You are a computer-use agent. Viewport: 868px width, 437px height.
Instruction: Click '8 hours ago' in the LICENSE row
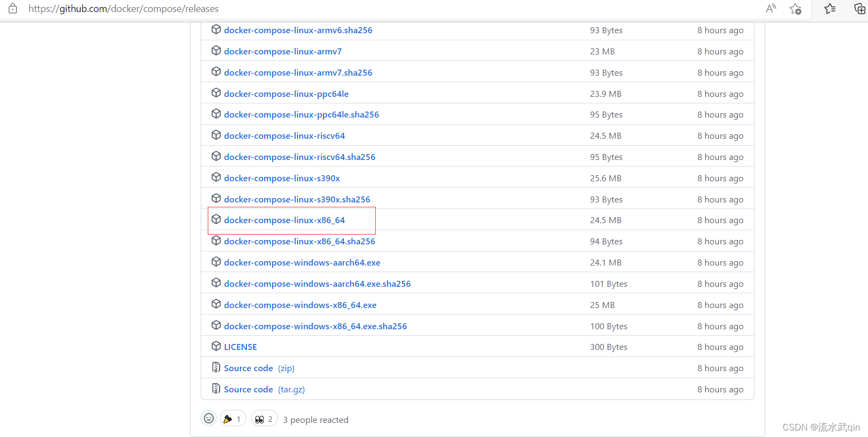(x=720, y=347)
